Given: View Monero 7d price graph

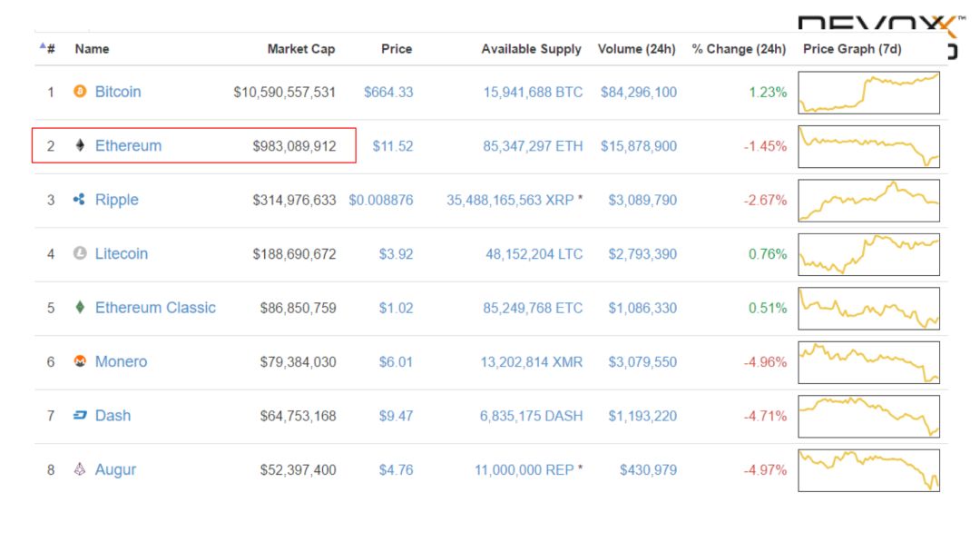Looking at the screenshot, I should [x=868, y=362].
